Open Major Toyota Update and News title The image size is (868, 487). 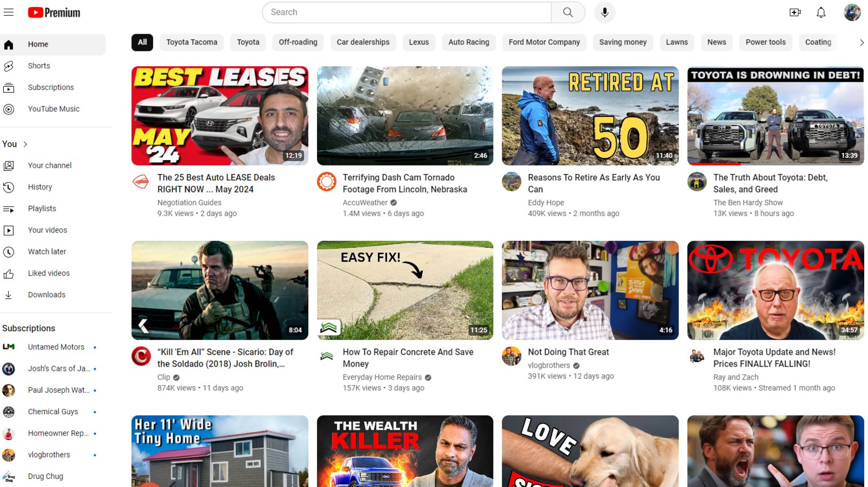775,358
